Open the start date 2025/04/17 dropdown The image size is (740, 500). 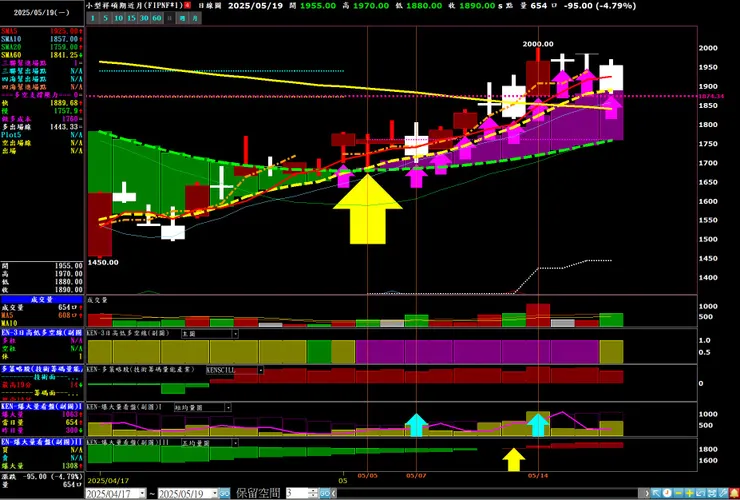tap(142, 493)
